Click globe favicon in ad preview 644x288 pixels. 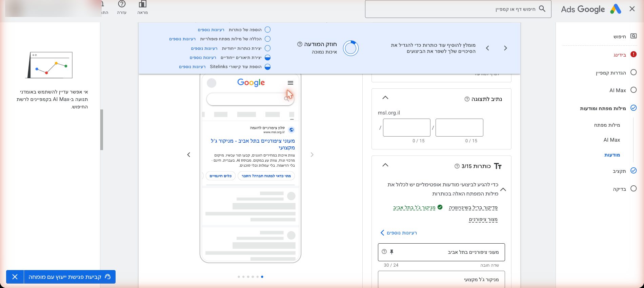pos(291,130)
